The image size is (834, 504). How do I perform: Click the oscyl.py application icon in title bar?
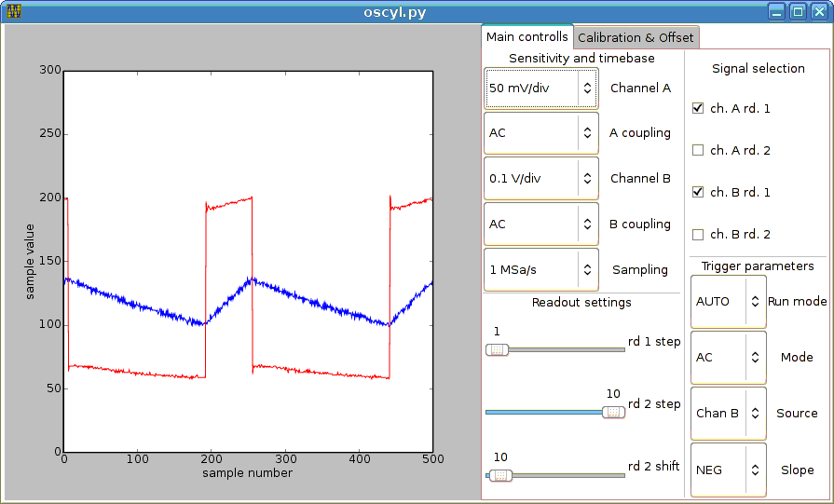tap(14, 11)
